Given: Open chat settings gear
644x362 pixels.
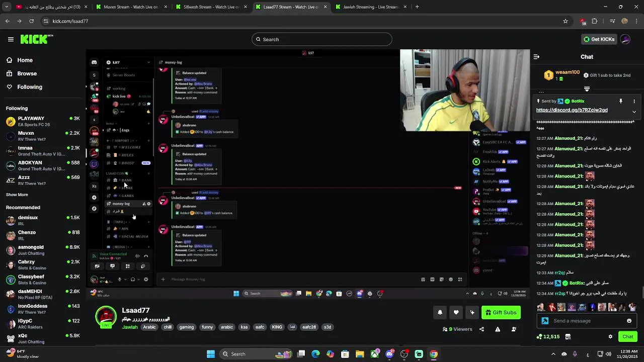Looking at the screenshot, I should (610, 336).
